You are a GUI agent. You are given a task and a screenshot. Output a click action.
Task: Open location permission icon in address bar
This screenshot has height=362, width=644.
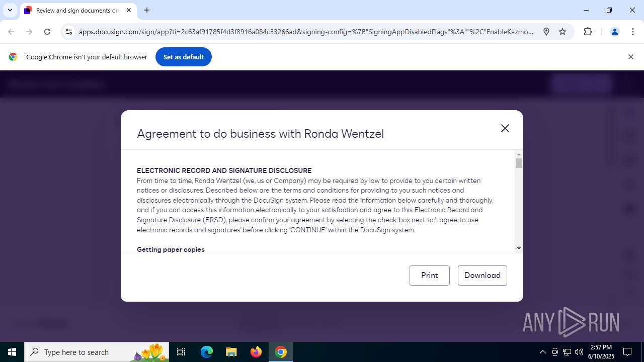546,32
